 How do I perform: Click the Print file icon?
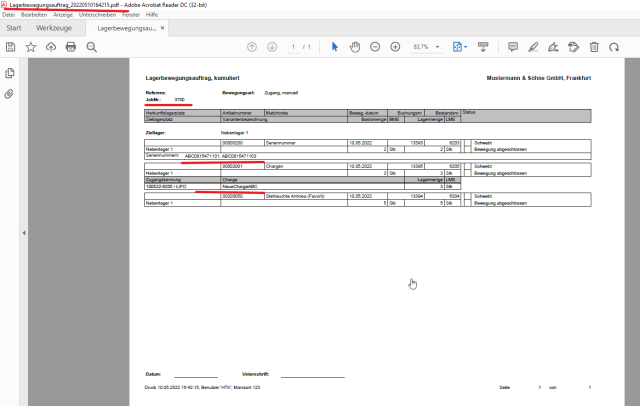point(71,47)
